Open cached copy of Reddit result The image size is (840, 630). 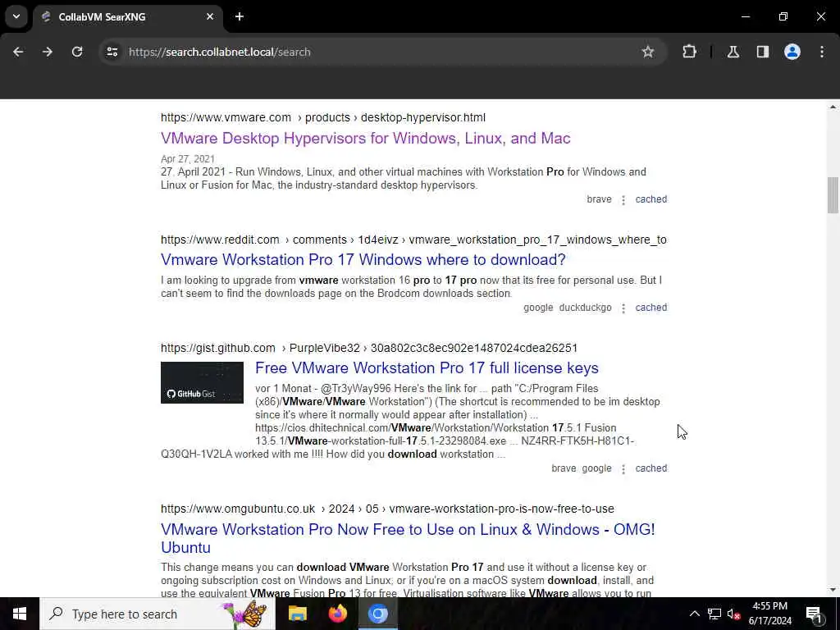(x=651, y=308)
